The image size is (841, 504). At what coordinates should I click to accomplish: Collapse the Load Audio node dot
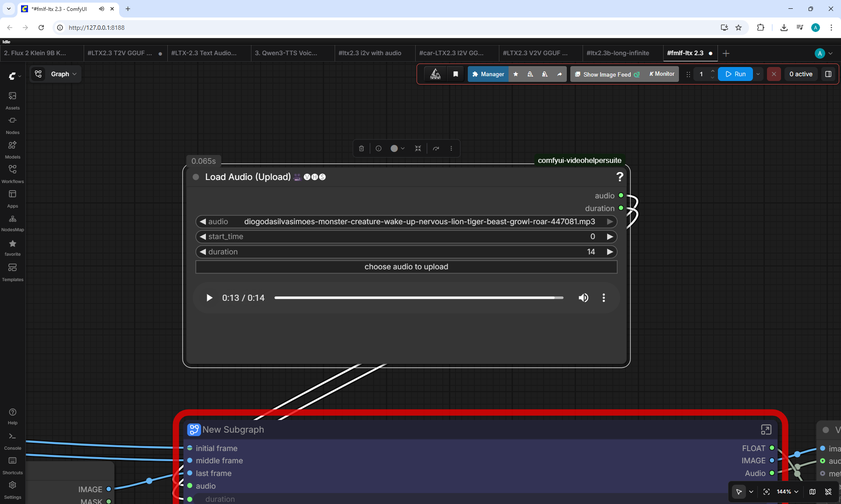pos(196,177)
